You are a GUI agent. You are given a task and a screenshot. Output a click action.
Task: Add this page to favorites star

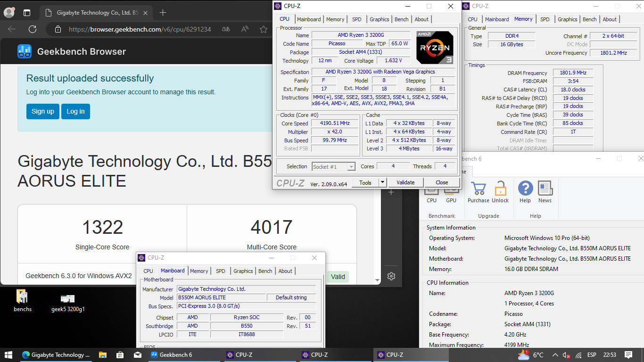[x=264, y=29]
